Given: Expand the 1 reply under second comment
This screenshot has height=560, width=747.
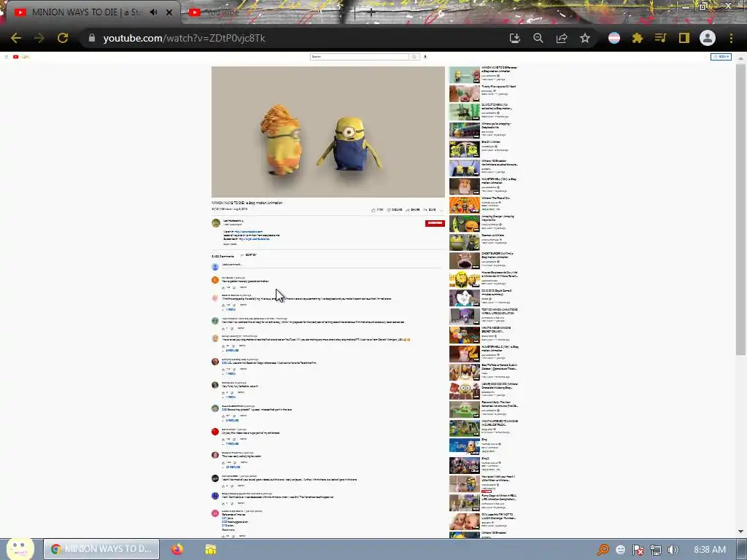Looking at the screenshot, I should point(229,309).
